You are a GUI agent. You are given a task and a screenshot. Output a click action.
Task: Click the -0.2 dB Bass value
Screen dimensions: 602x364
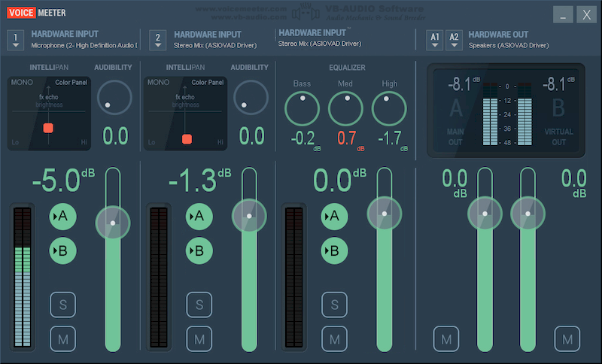(306, 140)
